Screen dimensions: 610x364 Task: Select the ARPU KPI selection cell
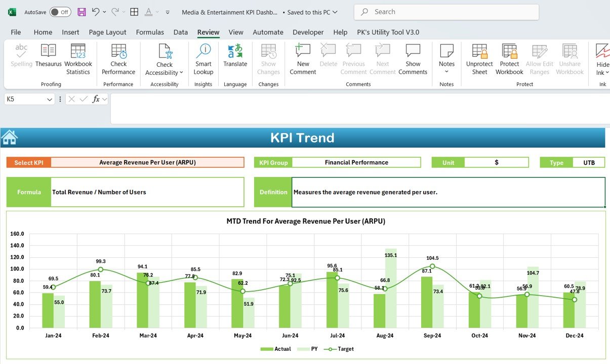(x=147, y=162)
